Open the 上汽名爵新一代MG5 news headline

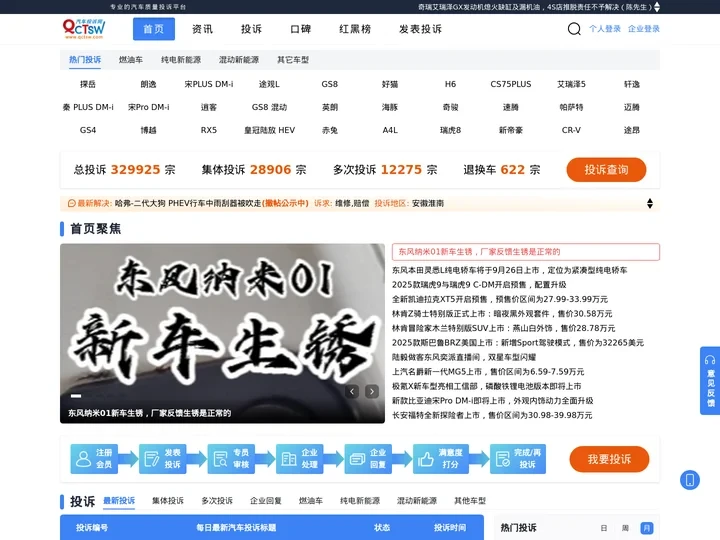pyautogui.click(x=488, y=371)
